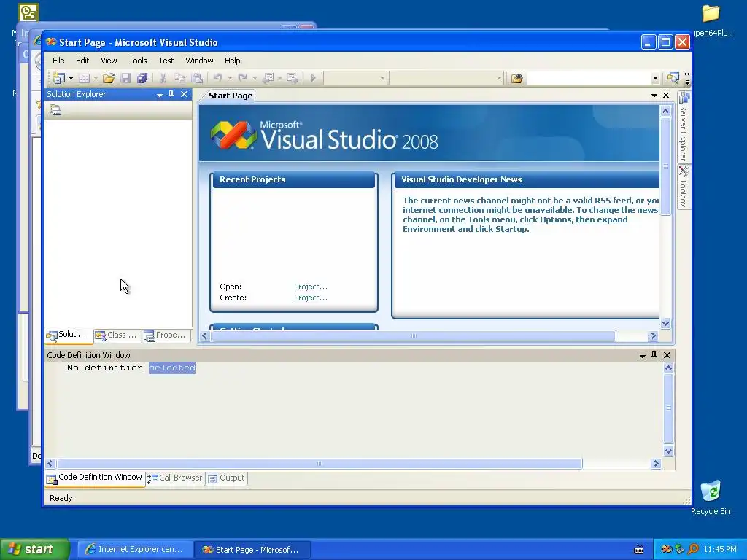Click Code Definition Window scroll down arrow
The width and height of the screenshot is (747, 560).
coord(668,451)
